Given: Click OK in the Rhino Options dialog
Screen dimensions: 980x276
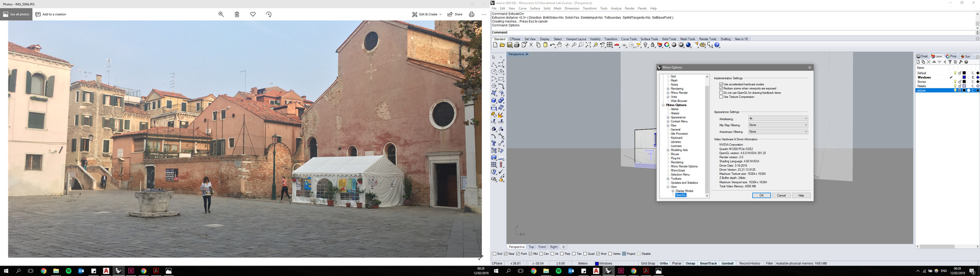Looking at the screenshot, I should (761, 195).
